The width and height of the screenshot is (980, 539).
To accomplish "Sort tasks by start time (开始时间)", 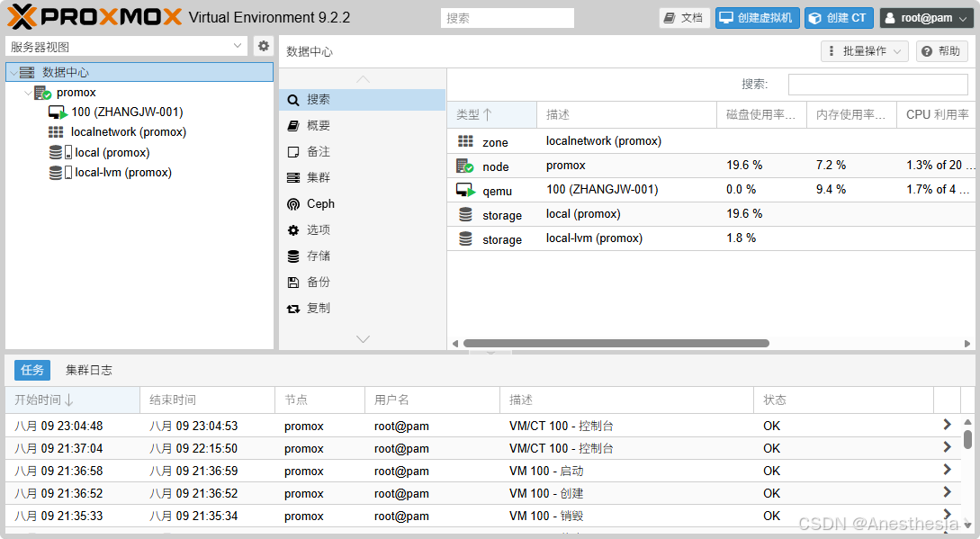I will [x=73, y=400].
